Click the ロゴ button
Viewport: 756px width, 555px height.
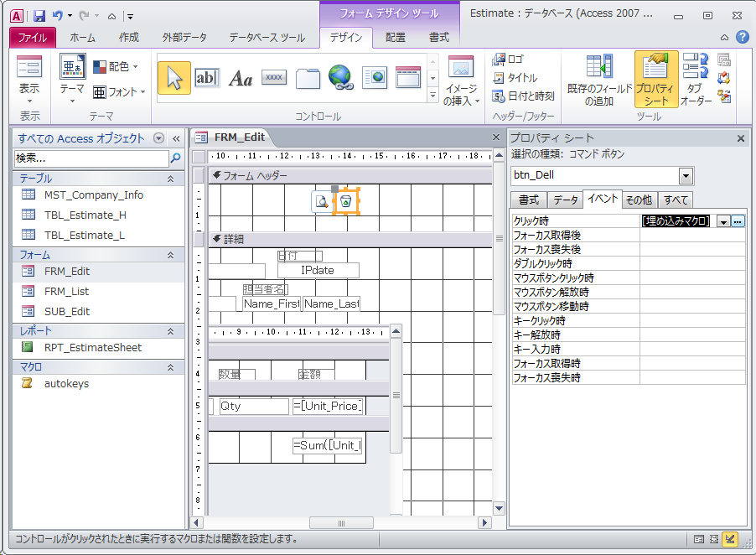(x=508, y=60)
